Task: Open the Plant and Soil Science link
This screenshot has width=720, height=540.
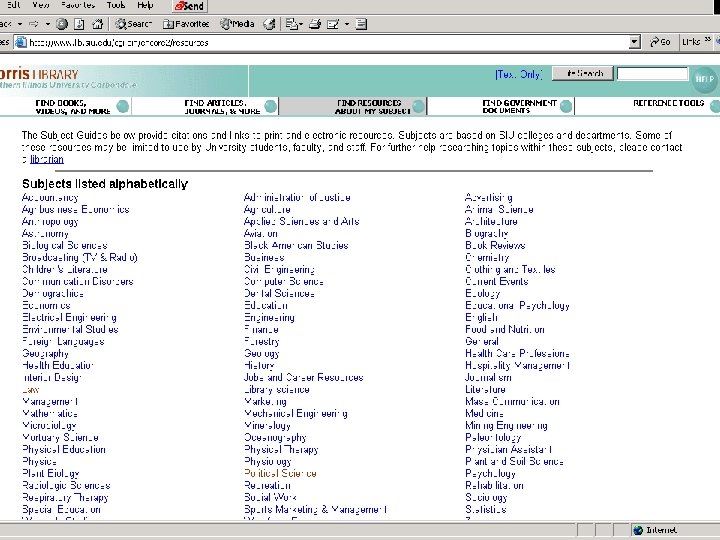Action: pyautogui.click(x=514, y=461)
